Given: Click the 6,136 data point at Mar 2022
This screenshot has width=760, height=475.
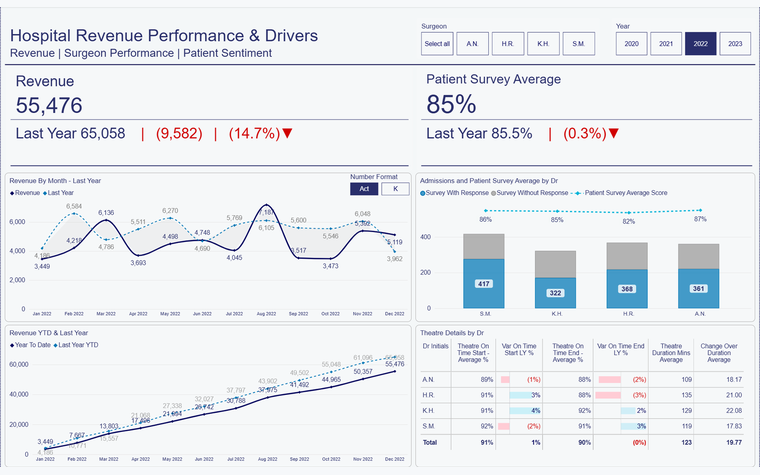Looking at the screenshot, I should click(x=106, y=220).
